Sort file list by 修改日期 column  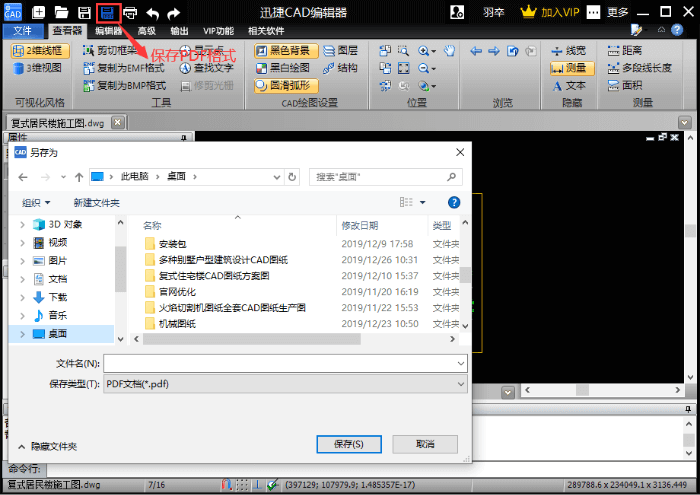[360, 226]
